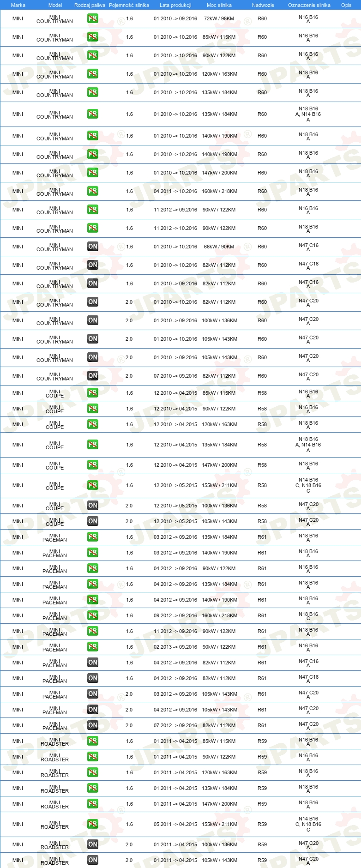This screenshot has width=361, height=868.
Task: Select petrol fuel icon for Countryman 85kW/115KM
Action: [93, 37]
